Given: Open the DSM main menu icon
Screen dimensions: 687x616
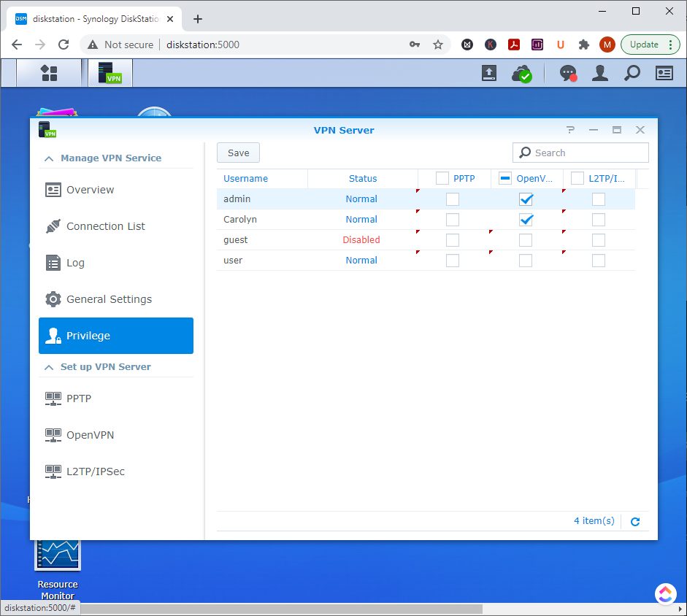Looking at the screenshot, I should 49,73.
